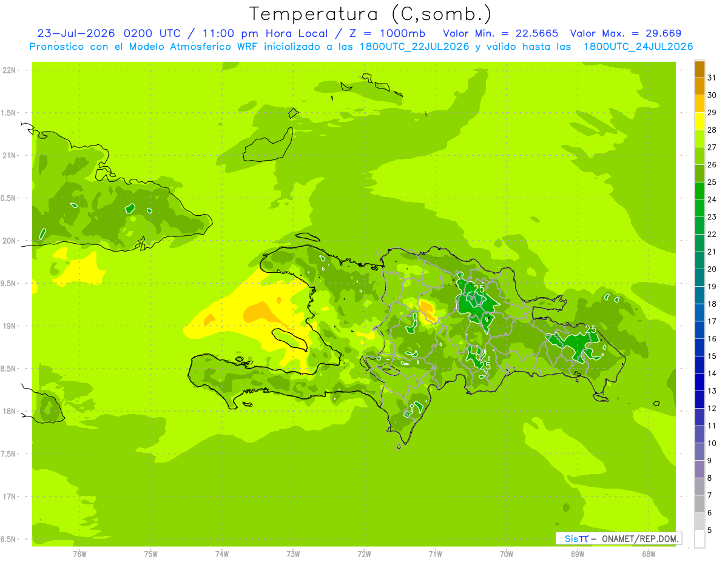Pick the legend swatch between 29 and 30

tap(699, 104)
